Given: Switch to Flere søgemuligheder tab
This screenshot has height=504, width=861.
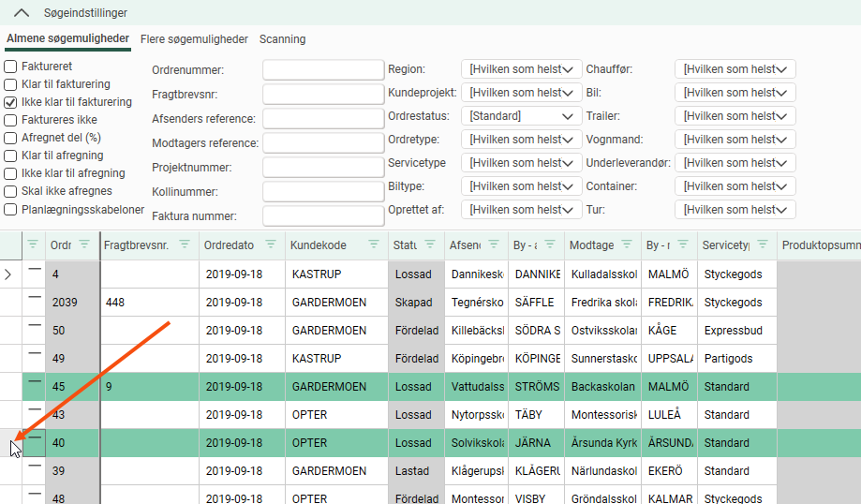Looking at the screenshot, I should coord(194,39).
